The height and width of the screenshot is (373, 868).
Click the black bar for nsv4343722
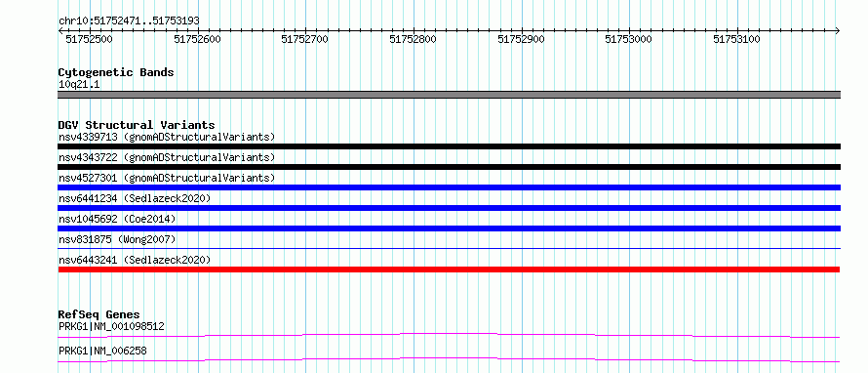(x=449, y=167)
